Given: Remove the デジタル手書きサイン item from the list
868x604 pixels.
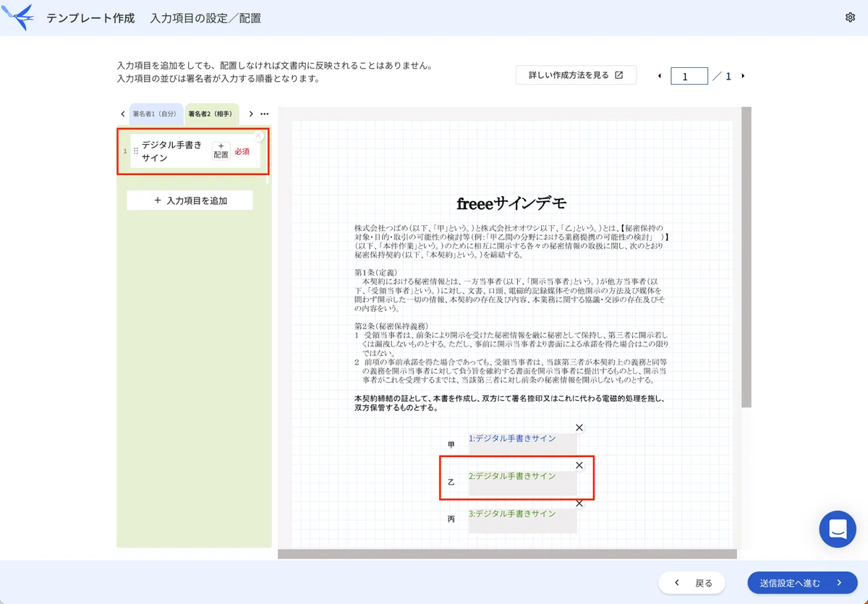Looking at the screenshot, I should (x=258, y=136).
